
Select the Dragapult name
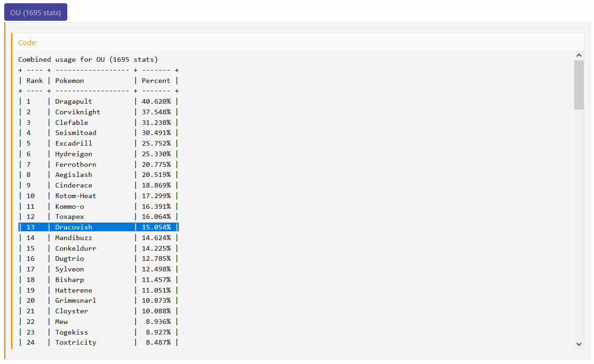[74, 101]
